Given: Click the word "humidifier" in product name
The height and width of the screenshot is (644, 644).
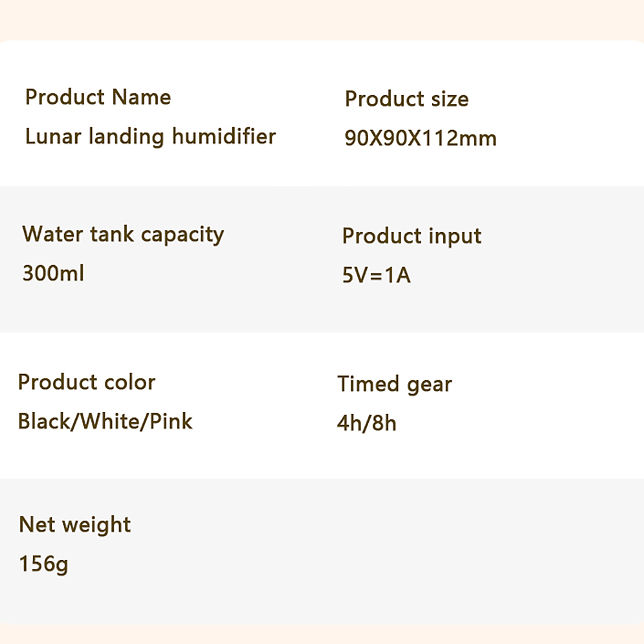Looking at the screenshot, I should pyautogui.click(x=224, y=136).
